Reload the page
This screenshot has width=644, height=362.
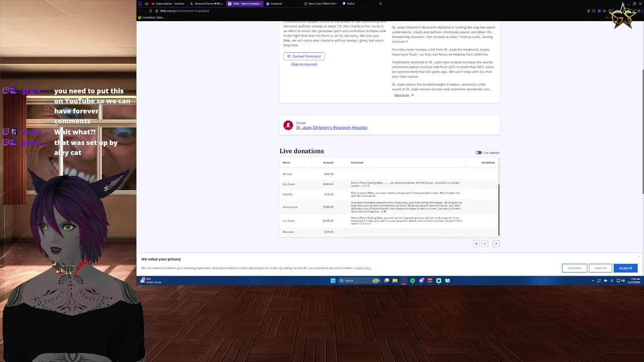pyautogui.click(x=151, y=11)
